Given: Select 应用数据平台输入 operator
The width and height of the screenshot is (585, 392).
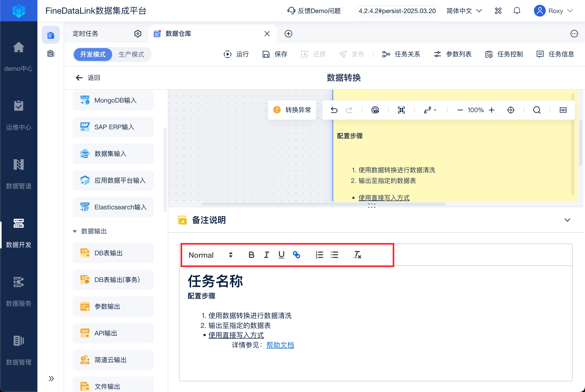Looking at the screenshot, I should (113, 181).
